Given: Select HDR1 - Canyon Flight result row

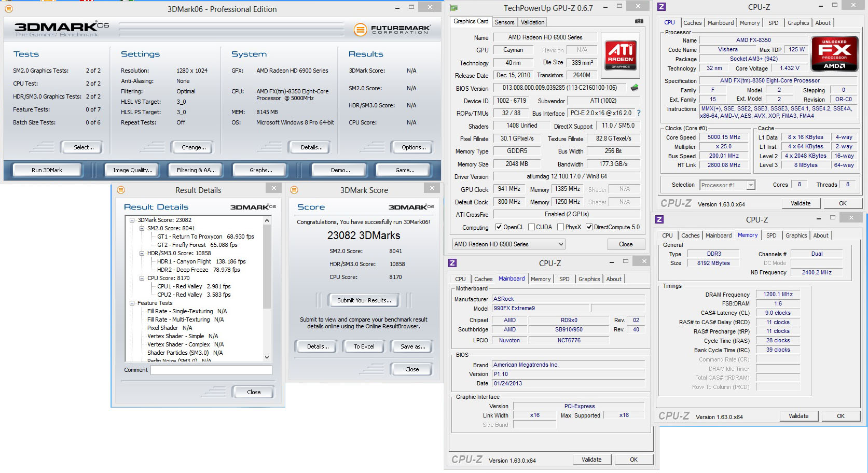Looking at the screenshot, I should click(x=201, y=261).
